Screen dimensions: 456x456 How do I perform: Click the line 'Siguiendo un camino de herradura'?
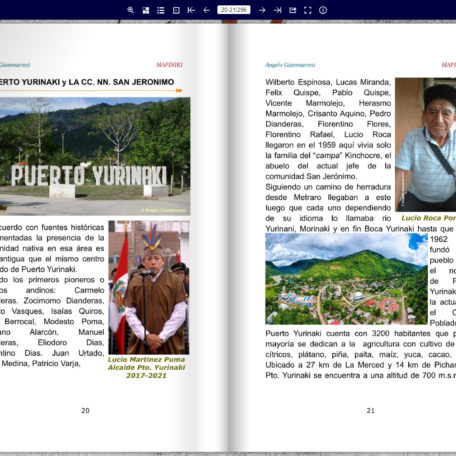click(x=328, y=187)
